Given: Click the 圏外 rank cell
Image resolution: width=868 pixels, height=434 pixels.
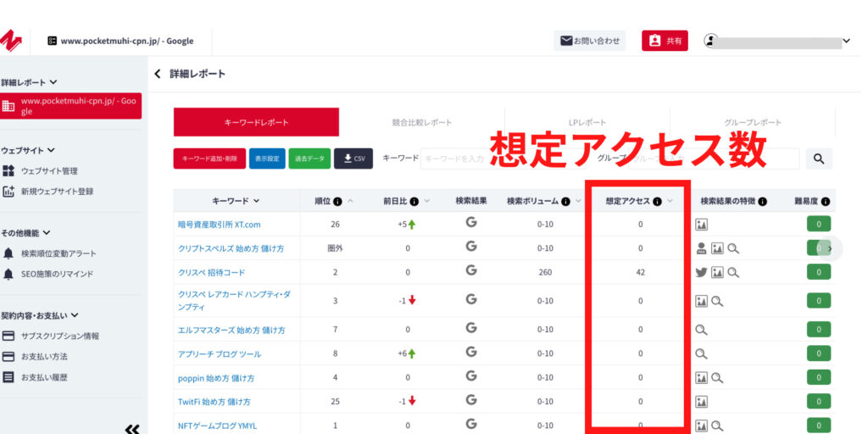Looking at the screenshot, I should [336, 248].
